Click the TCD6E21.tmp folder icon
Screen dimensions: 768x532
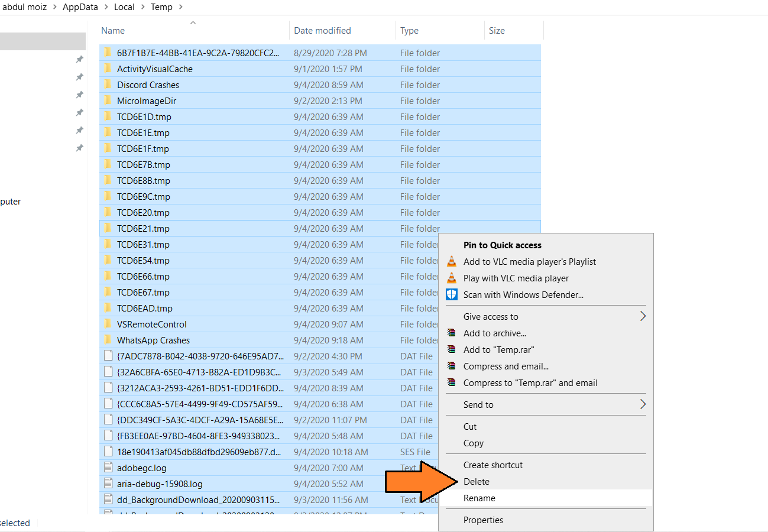[108, 228]
